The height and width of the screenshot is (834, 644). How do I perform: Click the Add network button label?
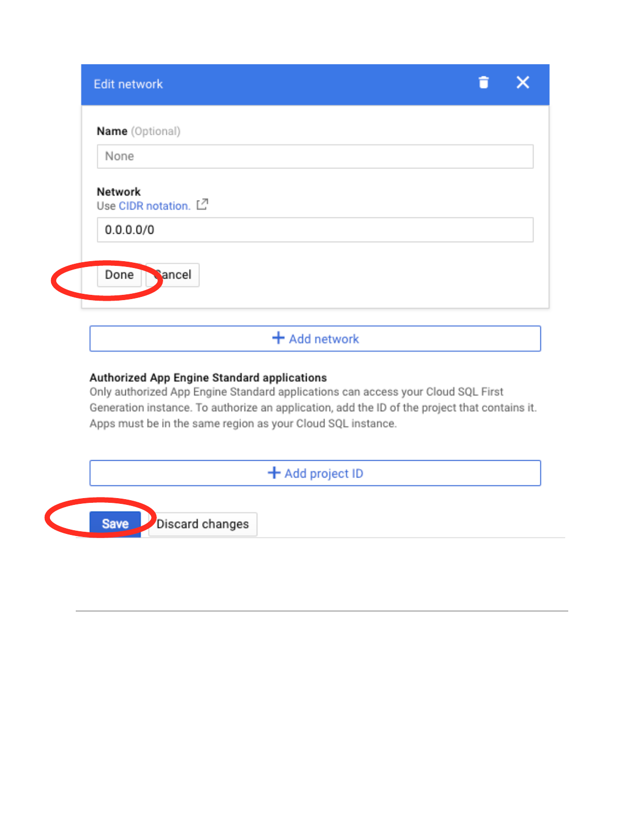tap(324, 339)
